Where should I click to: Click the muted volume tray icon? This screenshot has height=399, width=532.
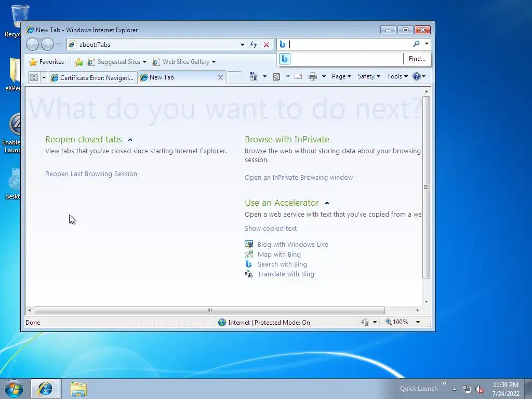click(480, 389)
